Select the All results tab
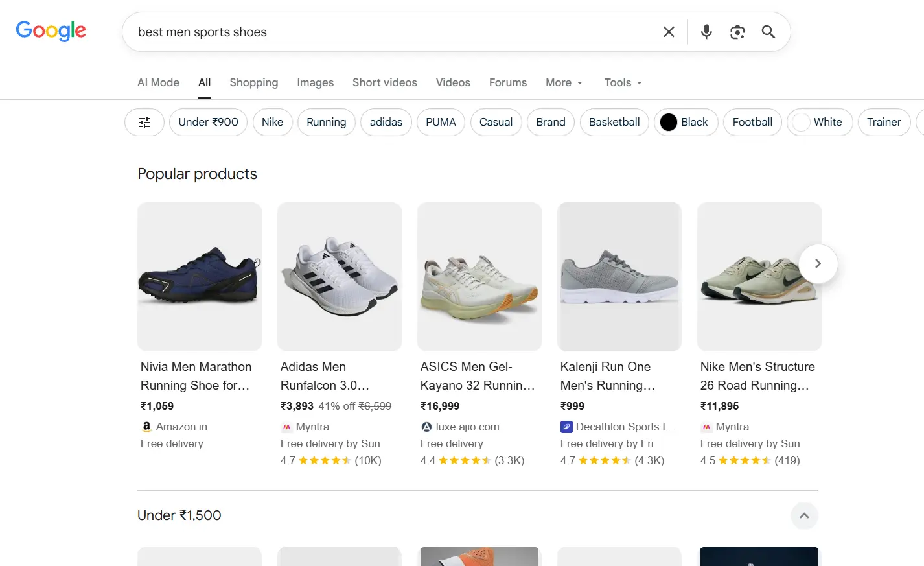The image size is (924, 566). tap(205, 82)
